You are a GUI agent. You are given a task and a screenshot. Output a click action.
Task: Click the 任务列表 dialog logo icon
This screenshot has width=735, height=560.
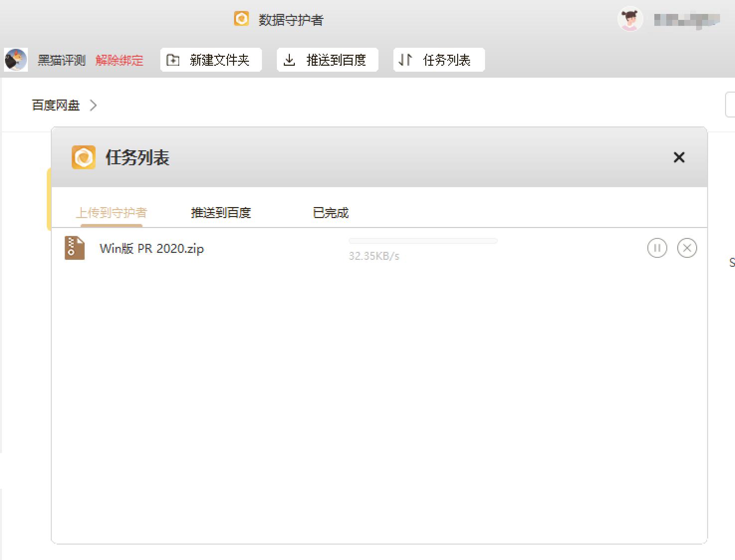84,157
